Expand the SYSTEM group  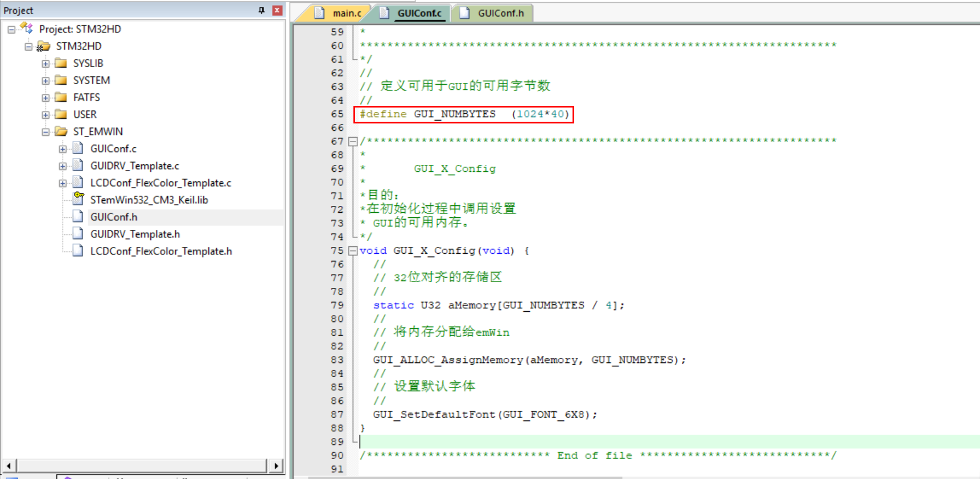(x=46, y=81)
